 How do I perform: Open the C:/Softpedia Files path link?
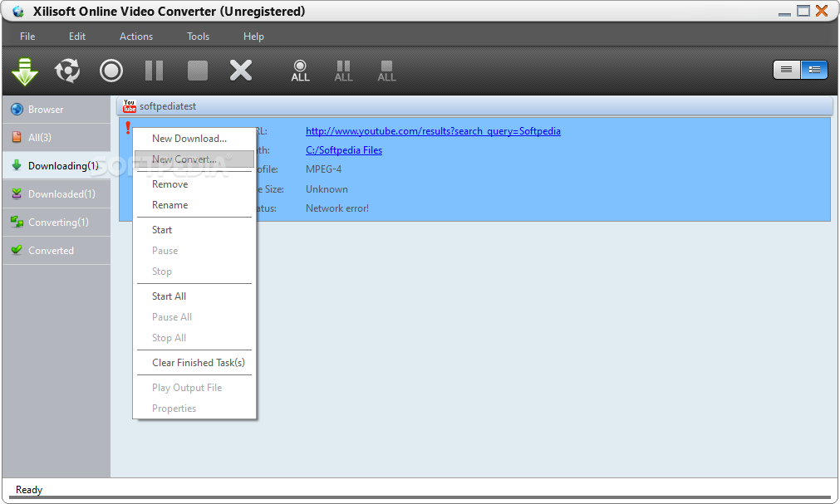point(344,150)
